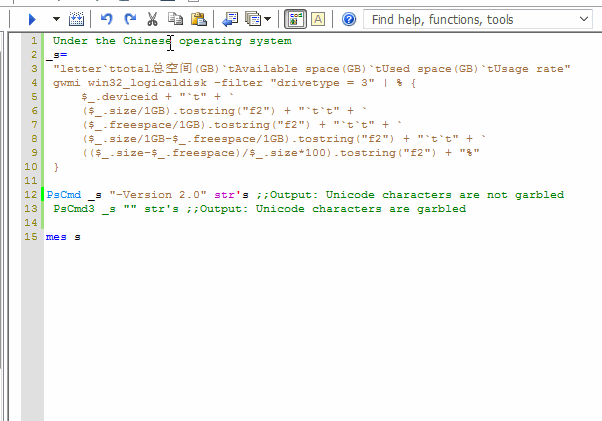Click the comment 'Under the Chinese operating system'

coord(172,41)
